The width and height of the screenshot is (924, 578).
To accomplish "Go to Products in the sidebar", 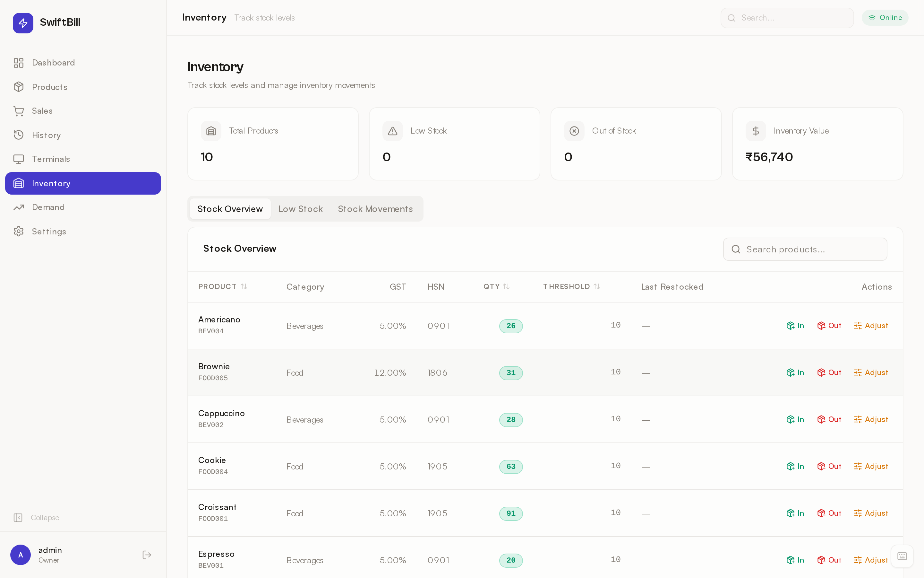I will (83, 87).
